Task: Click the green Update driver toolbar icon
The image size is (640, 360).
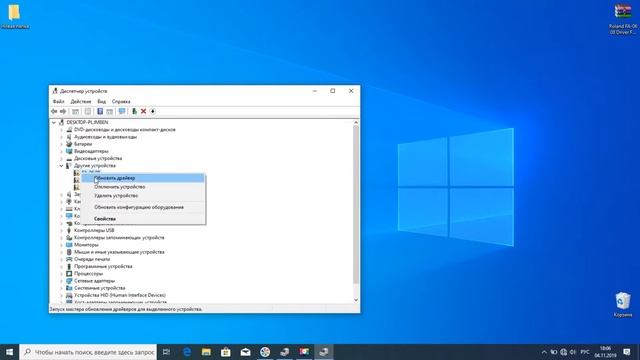Action: pyautogui.click(x=134, y=111)
